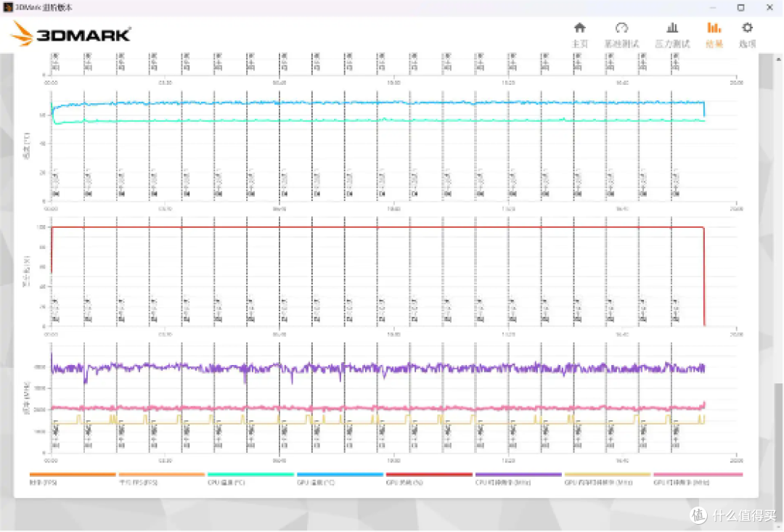Viewport: 784px width, 532px height.
Task: Toggle the purple CPU 时钟频率 legend series
Action: (x=518, y=478)
